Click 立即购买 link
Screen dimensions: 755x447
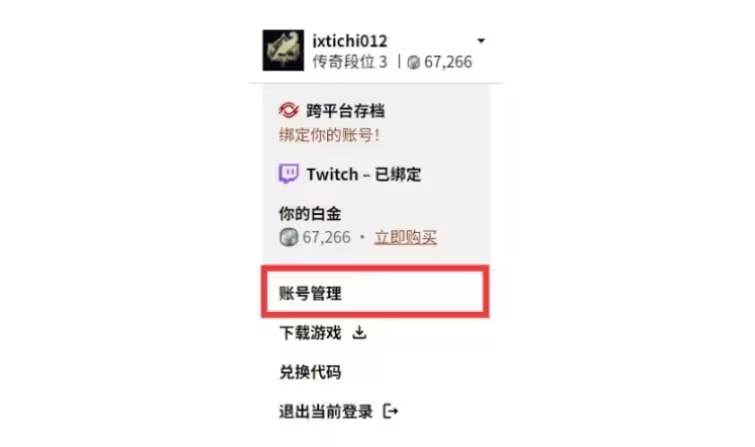coord(405,237)
